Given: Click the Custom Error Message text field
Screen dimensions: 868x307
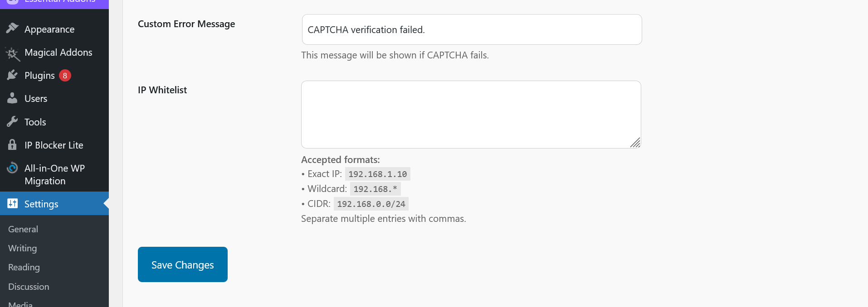Looking at the screenshot, I should (472, 29).
